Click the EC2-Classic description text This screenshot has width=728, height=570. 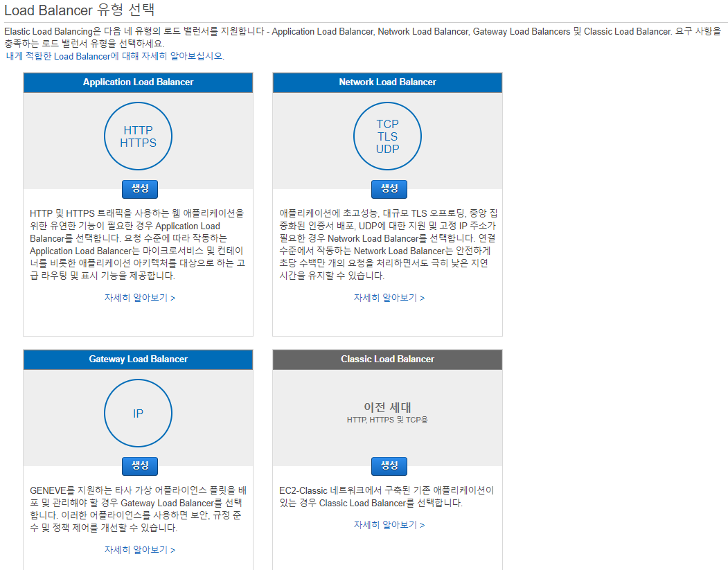coord(387,497)
